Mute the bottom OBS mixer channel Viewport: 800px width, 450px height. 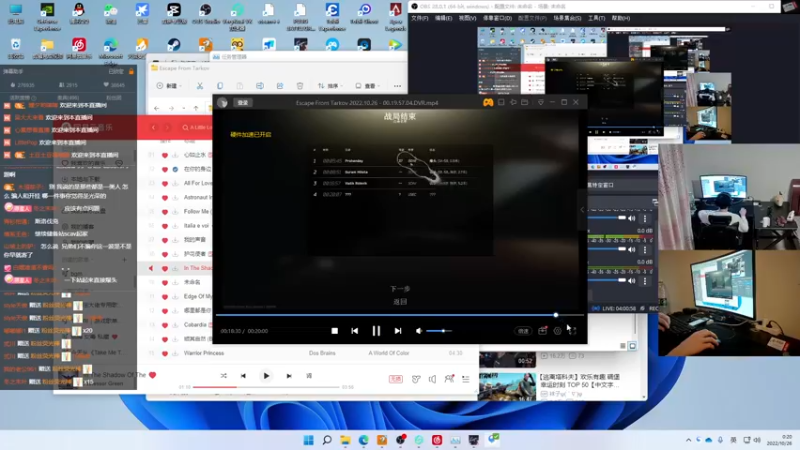coord(632,281)
